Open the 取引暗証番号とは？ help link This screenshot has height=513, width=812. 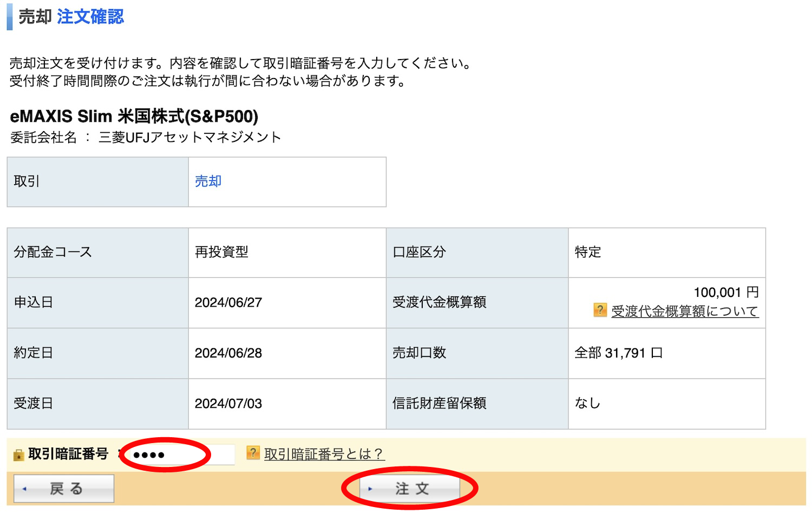coord(324,454)
